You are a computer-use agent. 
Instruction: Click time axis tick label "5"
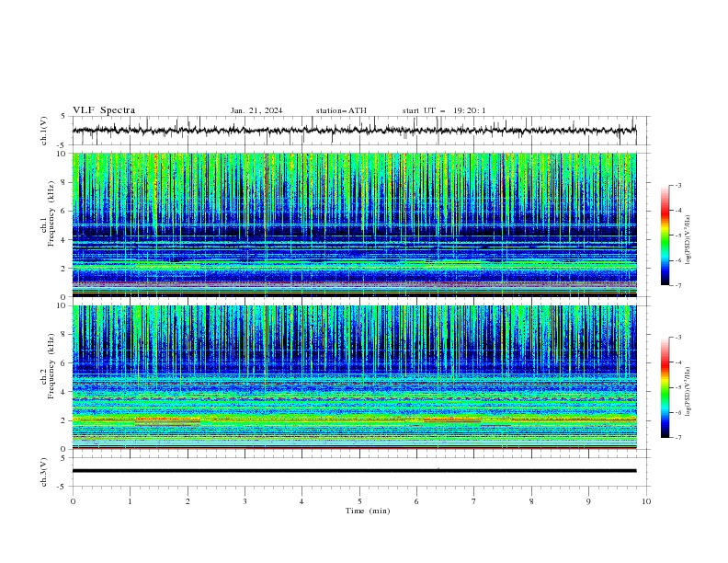click(359, 501)
